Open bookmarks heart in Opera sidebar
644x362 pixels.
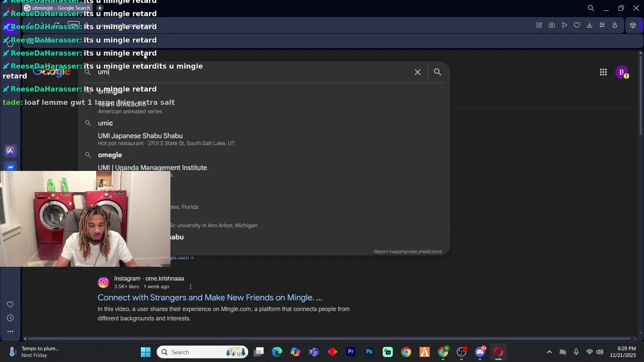click(x=10, y=305)
